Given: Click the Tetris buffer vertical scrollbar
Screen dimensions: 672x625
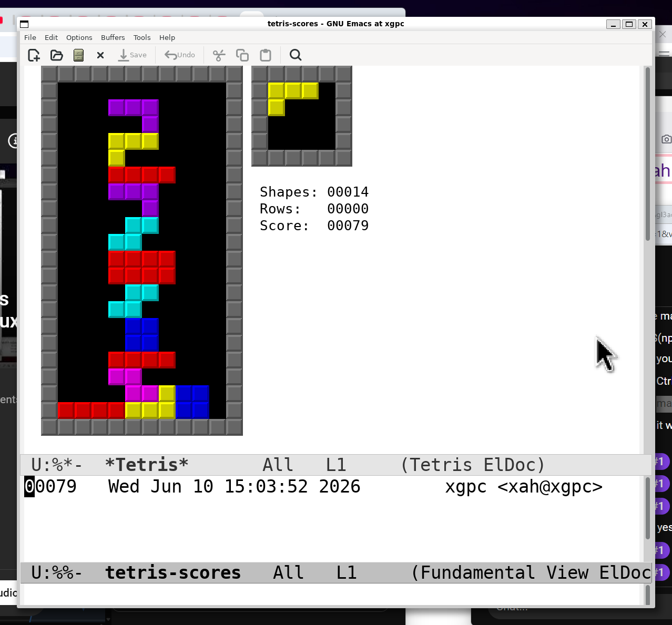Looking at the screenshot, I should pyautogui.click(x=647, y=154).
